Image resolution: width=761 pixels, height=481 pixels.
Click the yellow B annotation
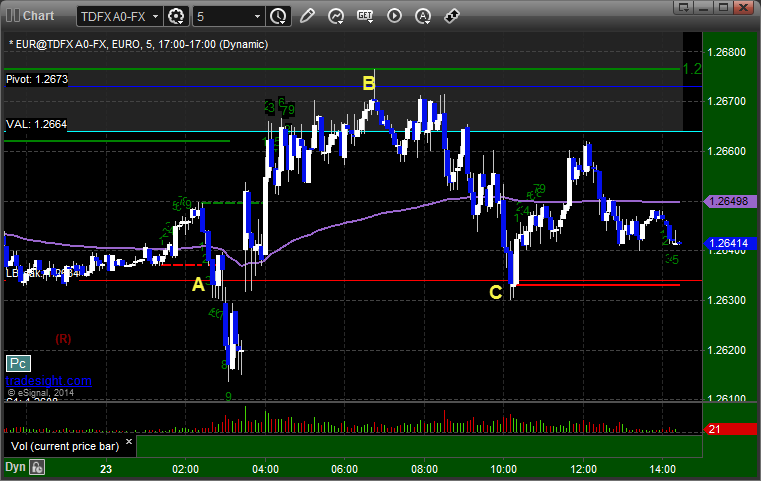[369, 83]
